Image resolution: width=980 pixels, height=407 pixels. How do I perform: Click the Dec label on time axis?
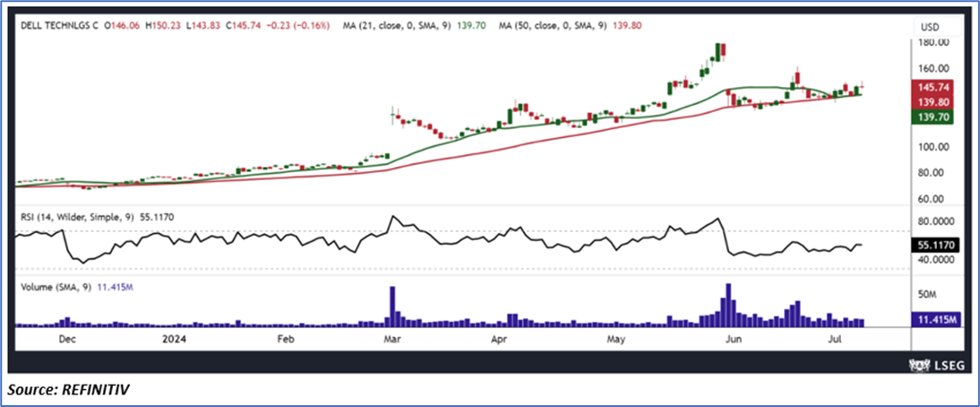pyautogui.click(x=67, y=340)
